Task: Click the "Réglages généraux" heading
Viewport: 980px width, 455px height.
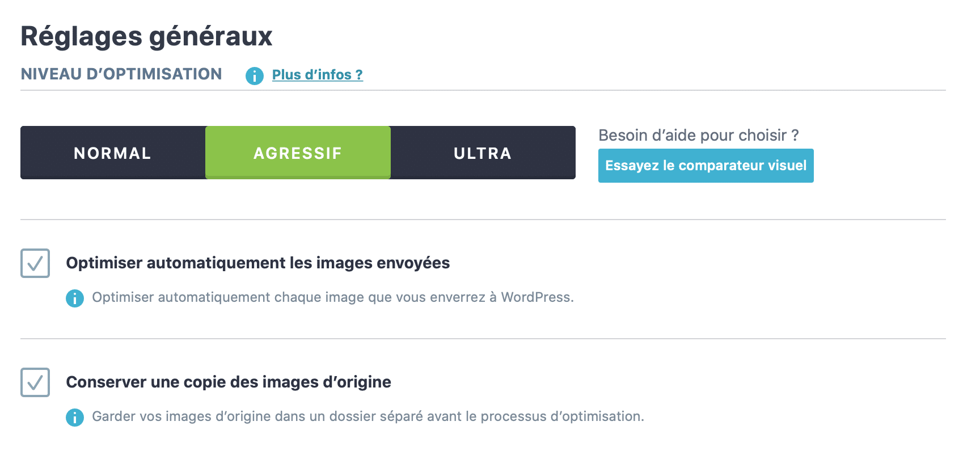Action: tap(146, 36)
